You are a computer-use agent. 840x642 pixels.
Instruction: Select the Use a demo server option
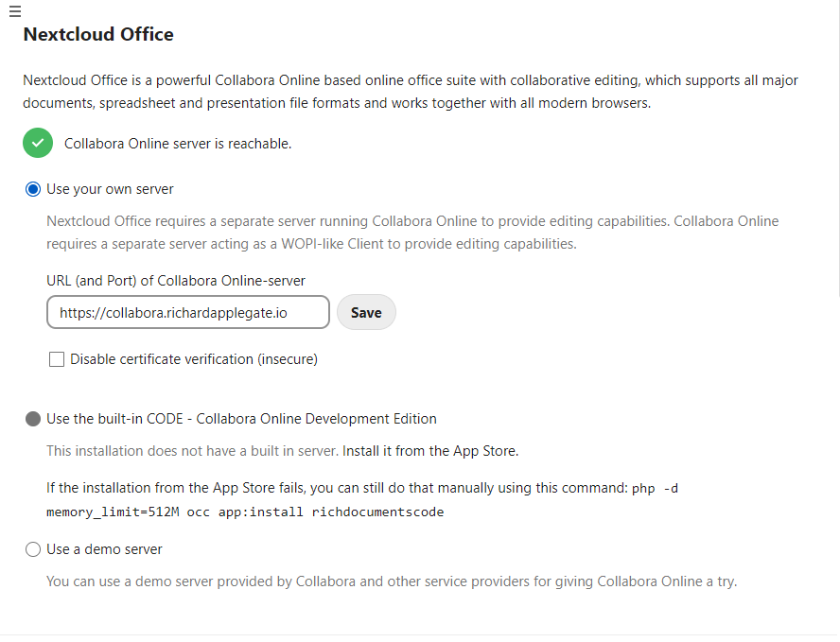(33, 549)
